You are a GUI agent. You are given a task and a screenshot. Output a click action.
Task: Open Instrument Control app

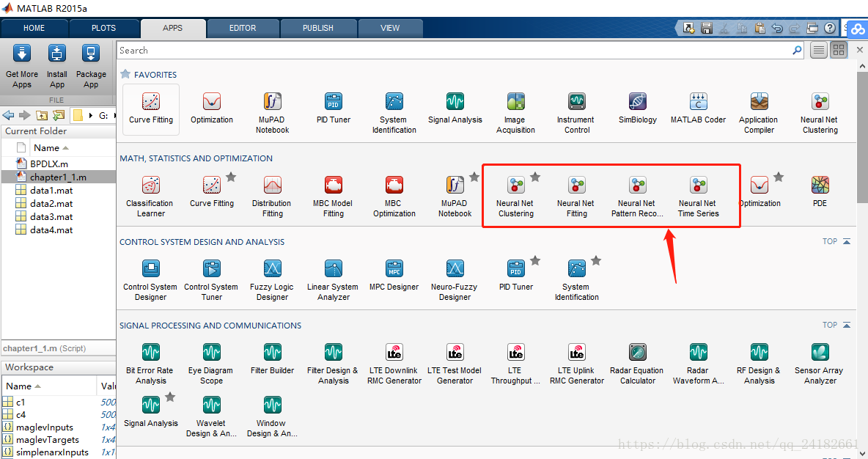pyautogui.click(x=576, y=114)
